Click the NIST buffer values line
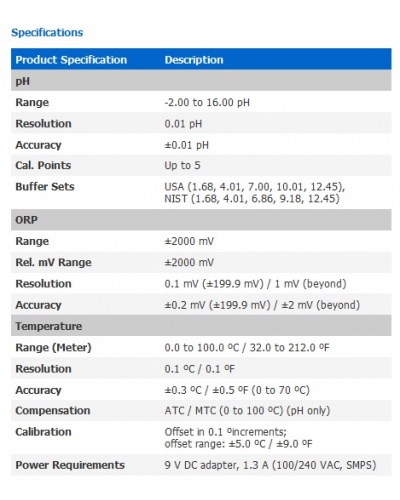The image size is (400, 500). [x=252, y=199]
